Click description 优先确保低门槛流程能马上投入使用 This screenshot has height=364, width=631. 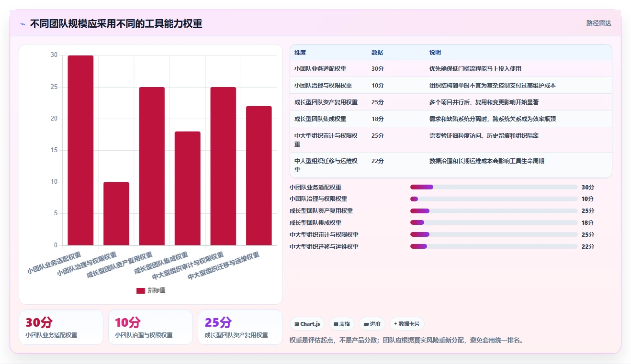[475, 69]
